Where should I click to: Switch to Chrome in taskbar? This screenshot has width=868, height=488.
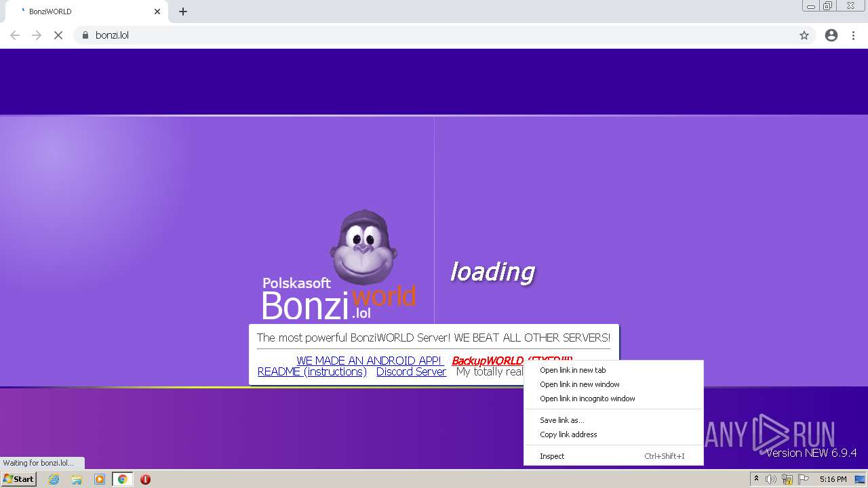123,479
